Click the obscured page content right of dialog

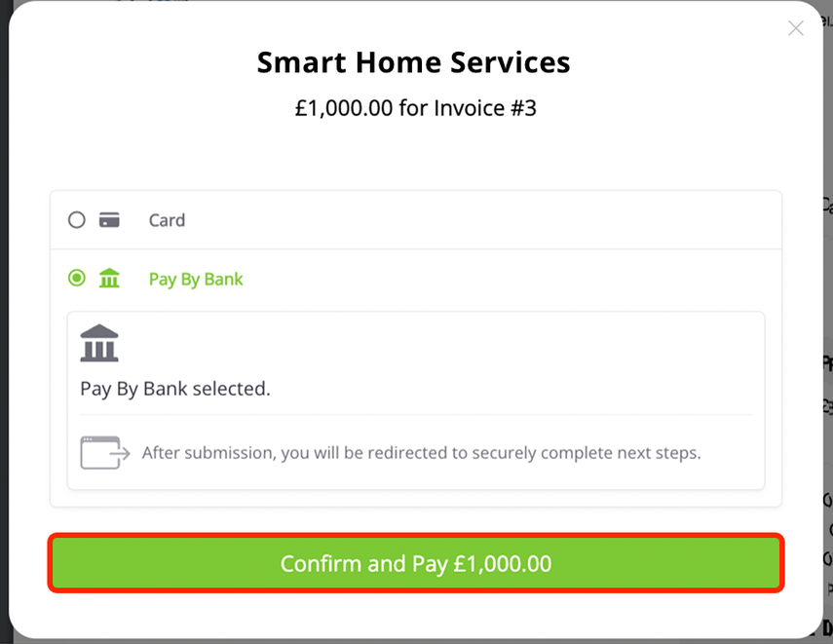click(x=828, y=372)
